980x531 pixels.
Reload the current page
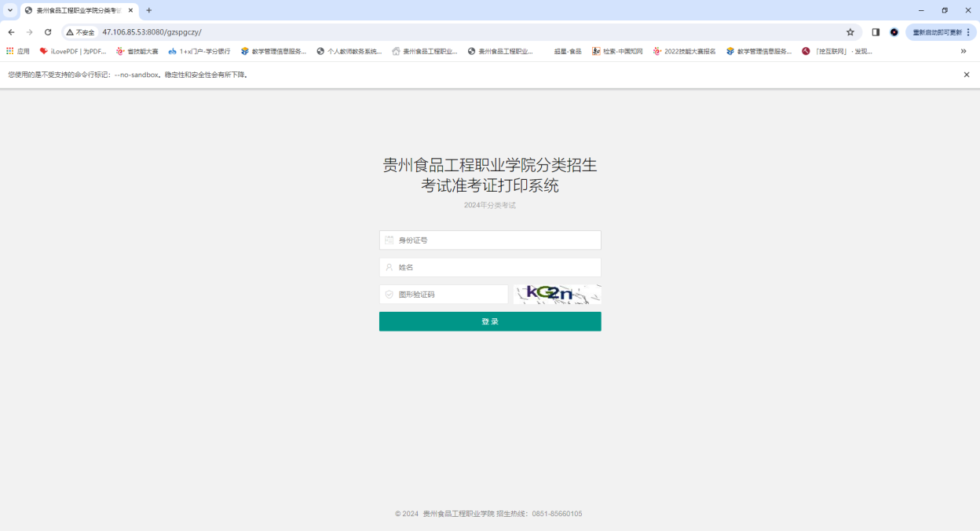click(48, 32)
